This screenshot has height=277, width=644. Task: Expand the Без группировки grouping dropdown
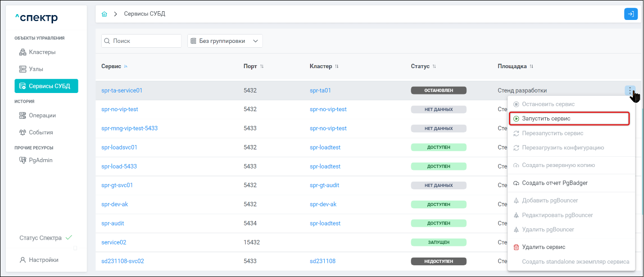point(225,41)
